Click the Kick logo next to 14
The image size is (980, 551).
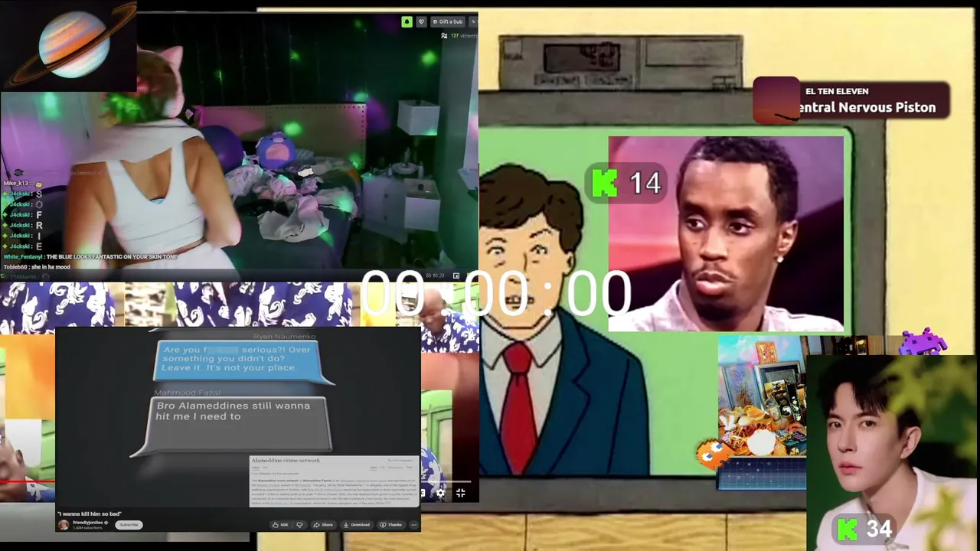[605, 183]
